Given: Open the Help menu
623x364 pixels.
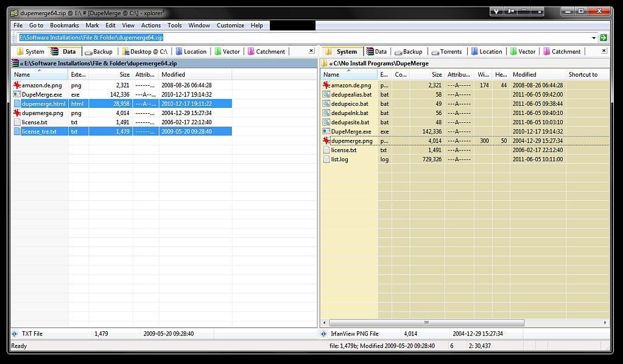Looking at the screenshot, I should click(256, 26).
